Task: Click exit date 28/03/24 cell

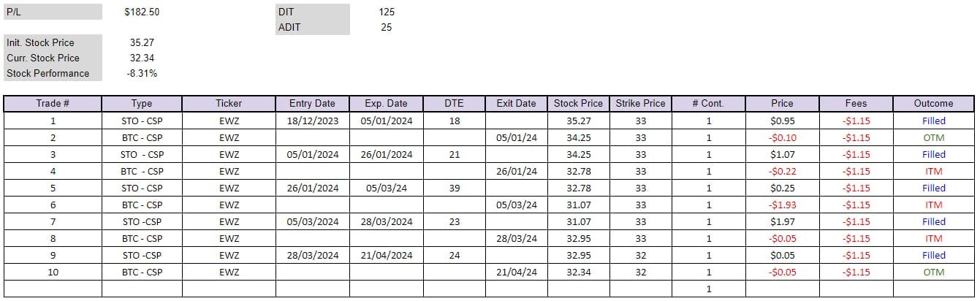Action: [x=517, y=238]
